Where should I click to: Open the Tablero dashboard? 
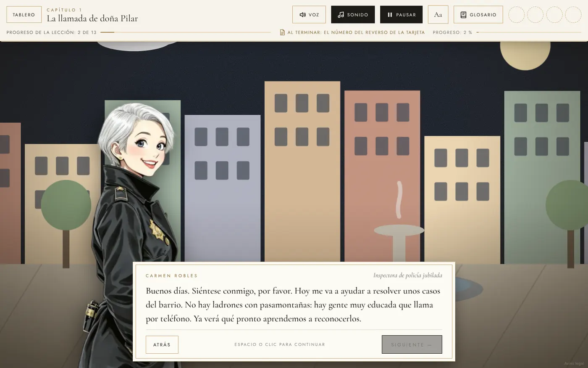(24, 15)
